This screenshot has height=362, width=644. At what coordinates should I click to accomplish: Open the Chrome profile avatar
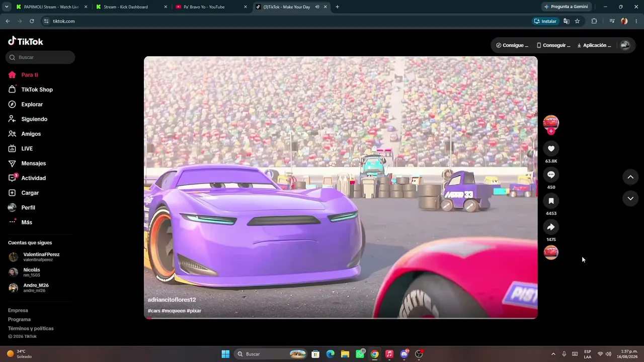click(624, 21)
